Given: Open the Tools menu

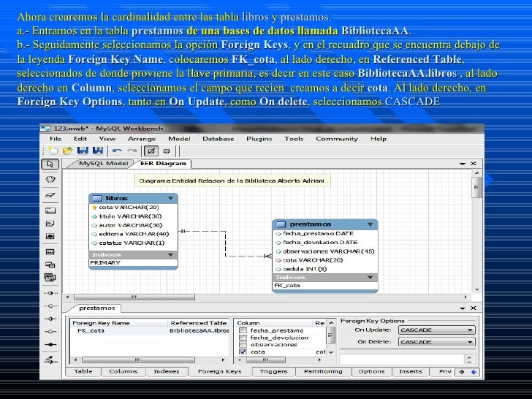Looking at the screenshot, I should 294,139.
